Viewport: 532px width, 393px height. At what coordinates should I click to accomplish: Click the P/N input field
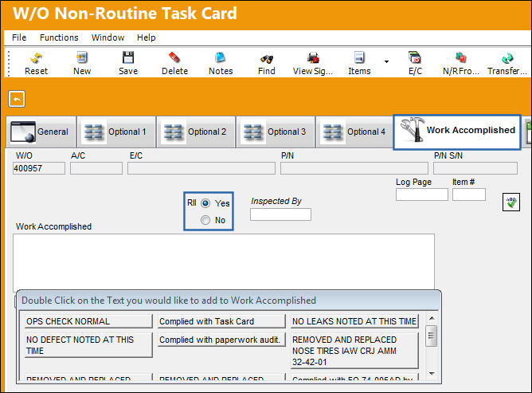[354, 168]
